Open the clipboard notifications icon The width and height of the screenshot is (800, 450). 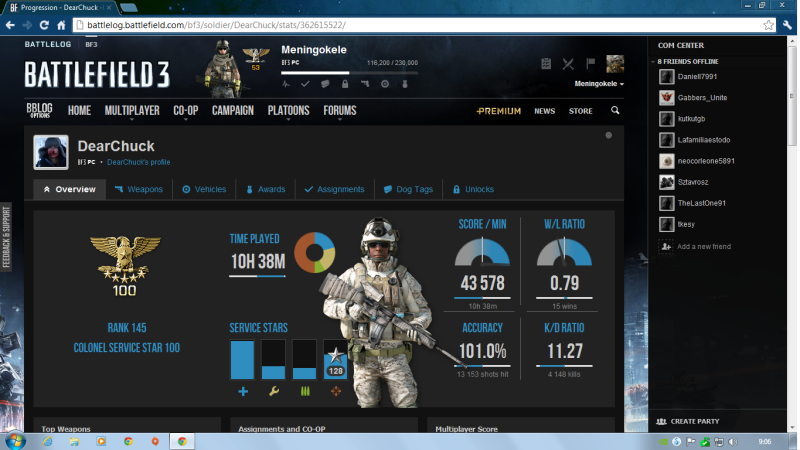(546, 64)
